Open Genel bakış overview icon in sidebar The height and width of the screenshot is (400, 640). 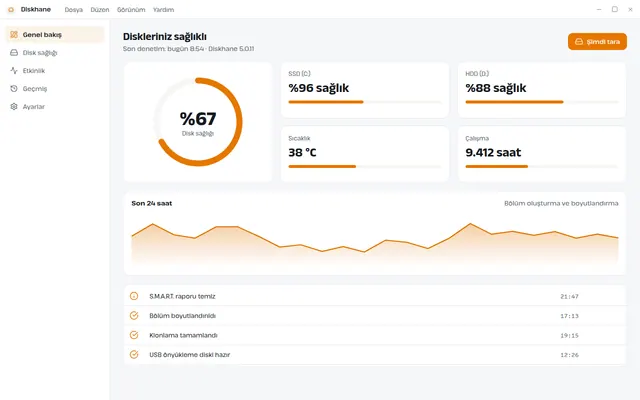point(14,35)
